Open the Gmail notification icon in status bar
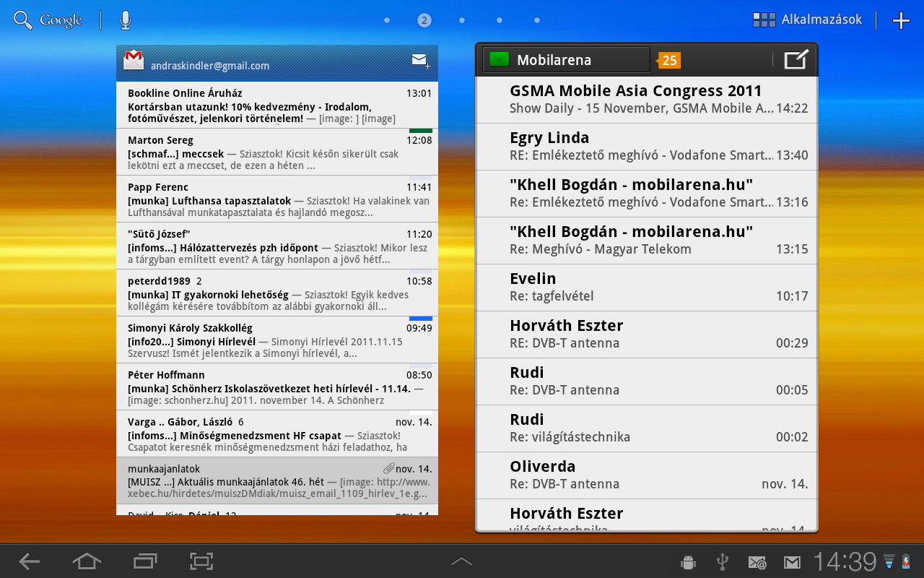924x578 pixels. [792, 562]
